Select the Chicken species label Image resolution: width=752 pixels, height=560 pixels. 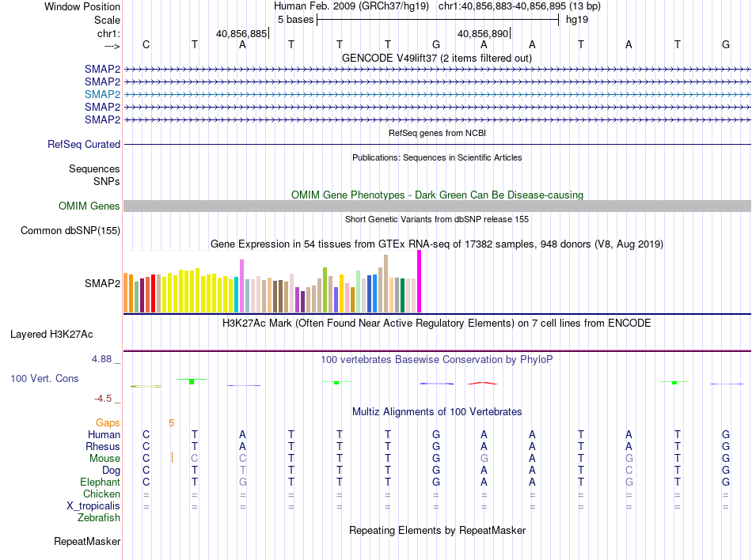point(101,494)
